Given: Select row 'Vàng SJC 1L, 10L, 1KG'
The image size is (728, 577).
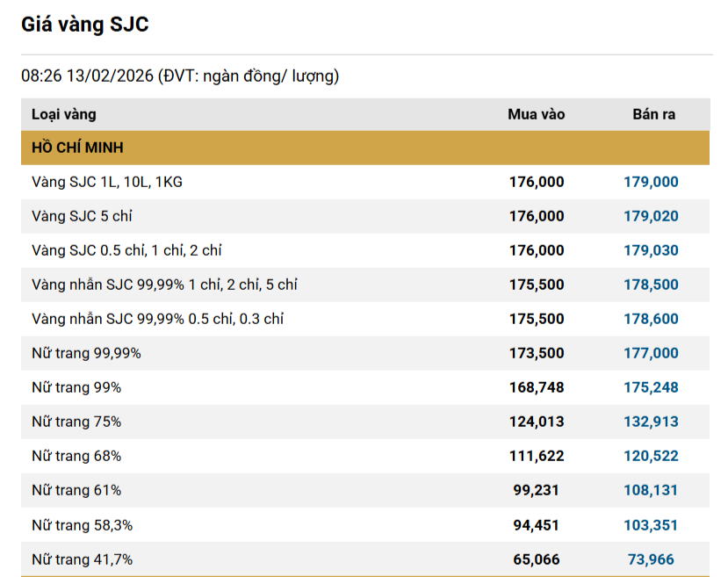Looking at the screenshot, I should (365, 182).
